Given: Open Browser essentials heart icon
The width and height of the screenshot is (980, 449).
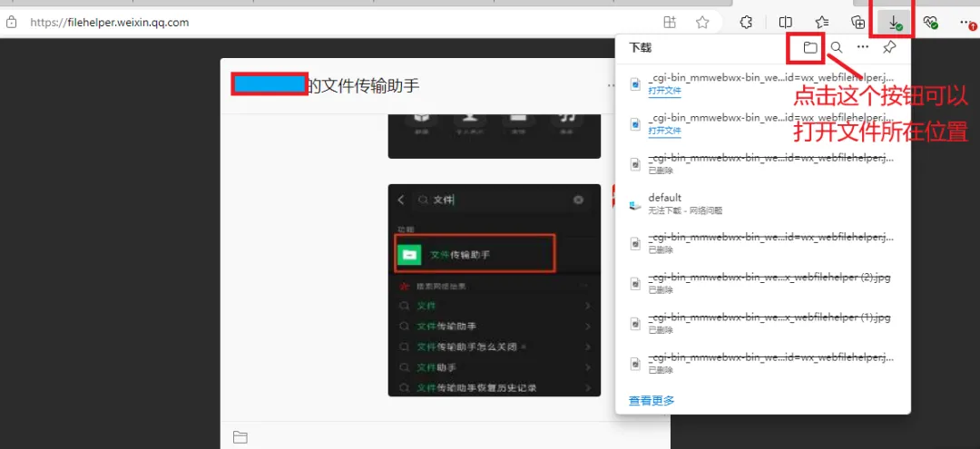Looking at the screenshot, I should tap(931, 23).
